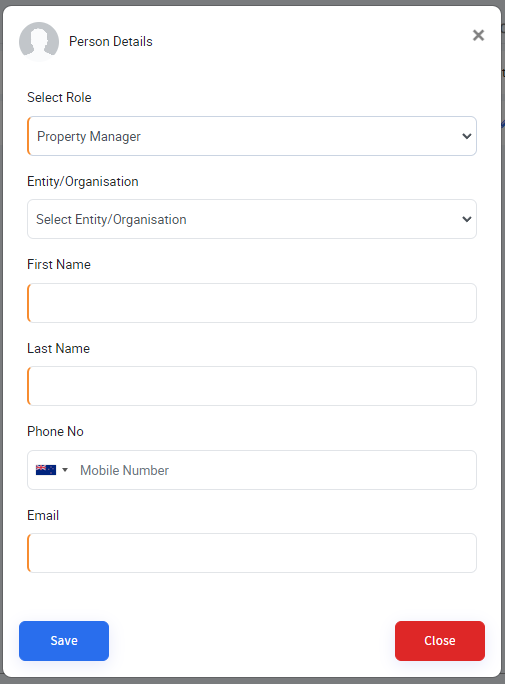This screenshot has width=505, height=684.
Task: Click the New Zealand flag icon
Action: click(x=46, y=470)
